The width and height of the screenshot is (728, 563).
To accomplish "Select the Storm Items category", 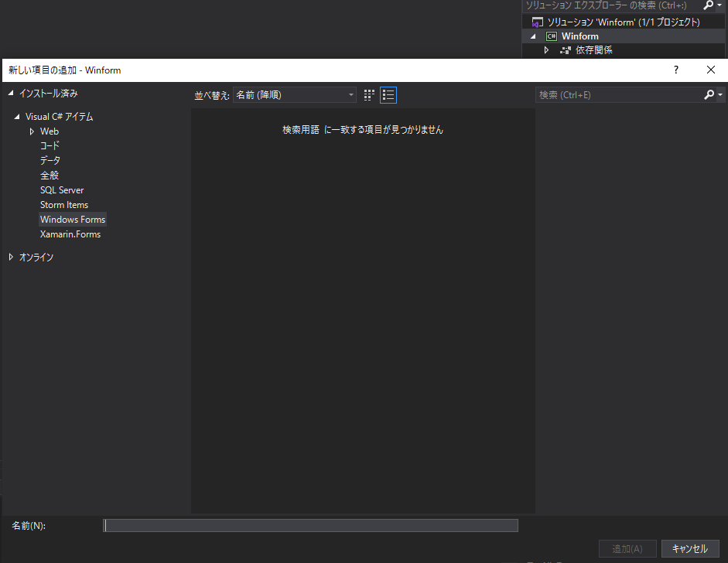I will [x=64, y=204].
